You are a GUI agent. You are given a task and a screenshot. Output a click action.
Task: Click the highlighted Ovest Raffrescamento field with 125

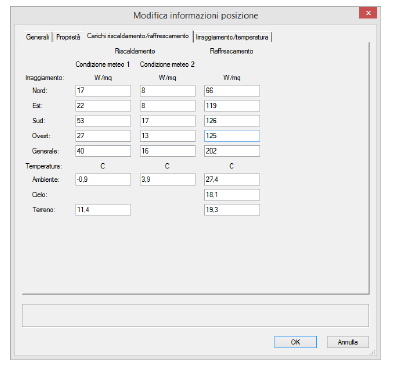[232, 136]
